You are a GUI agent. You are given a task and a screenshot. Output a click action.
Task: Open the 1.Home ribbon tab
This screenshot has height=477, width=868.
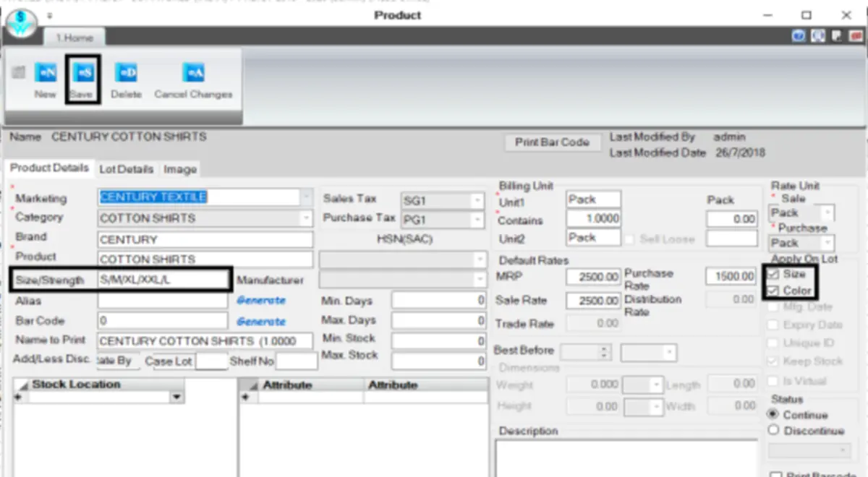[75, 38]
